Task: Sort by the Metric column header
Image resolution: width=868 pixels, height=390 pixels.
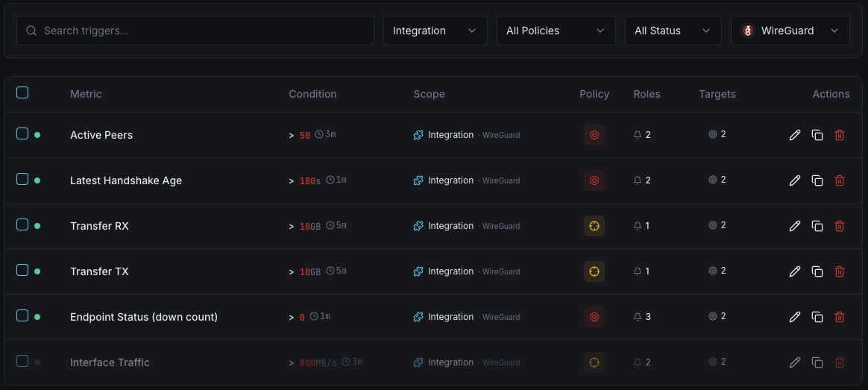Action: point(86,94)
